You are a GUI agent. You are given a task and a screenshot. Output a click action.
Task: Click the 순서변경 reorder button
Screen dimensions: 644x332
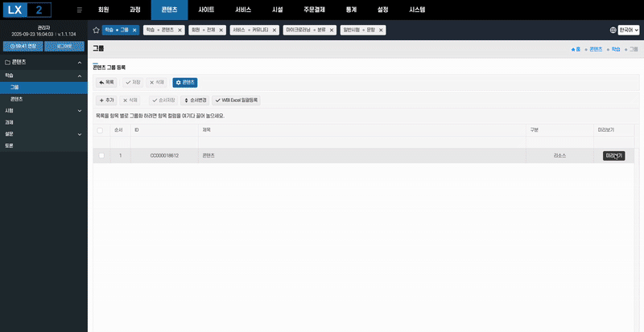196,100
